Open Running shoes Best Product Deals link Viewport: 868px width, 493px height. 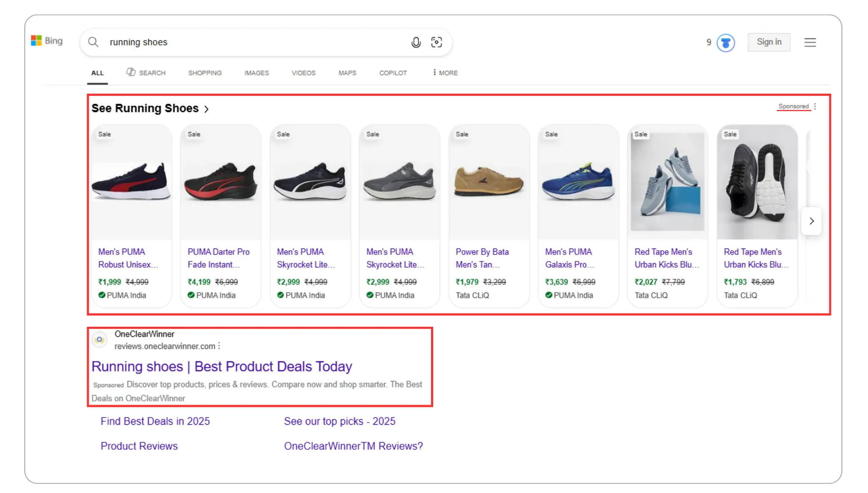point(222,366)
